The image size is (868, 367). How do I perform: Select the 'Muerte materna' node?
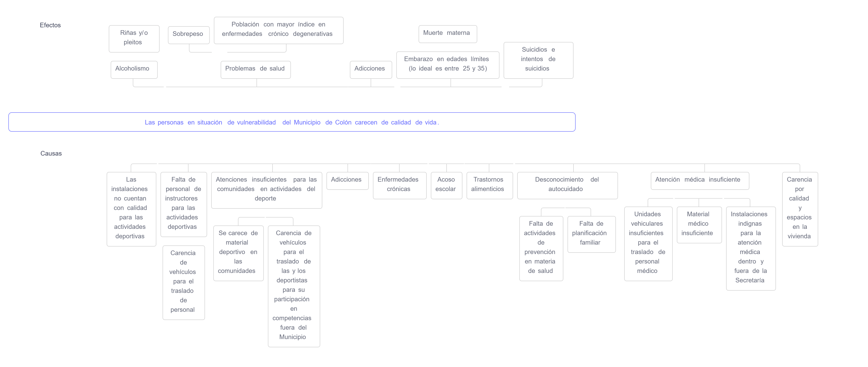click(x=447, y=34)
